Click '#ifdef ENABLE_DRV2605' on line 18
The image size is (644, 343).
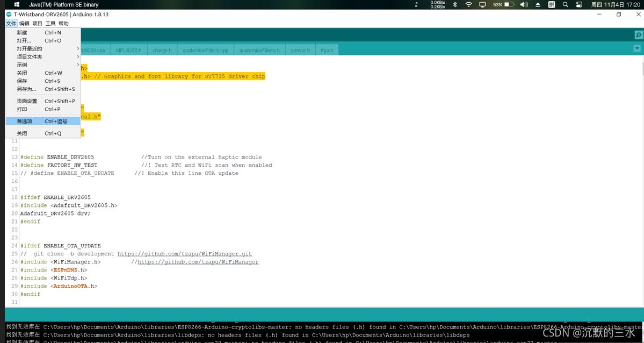(x=55, y=197)
